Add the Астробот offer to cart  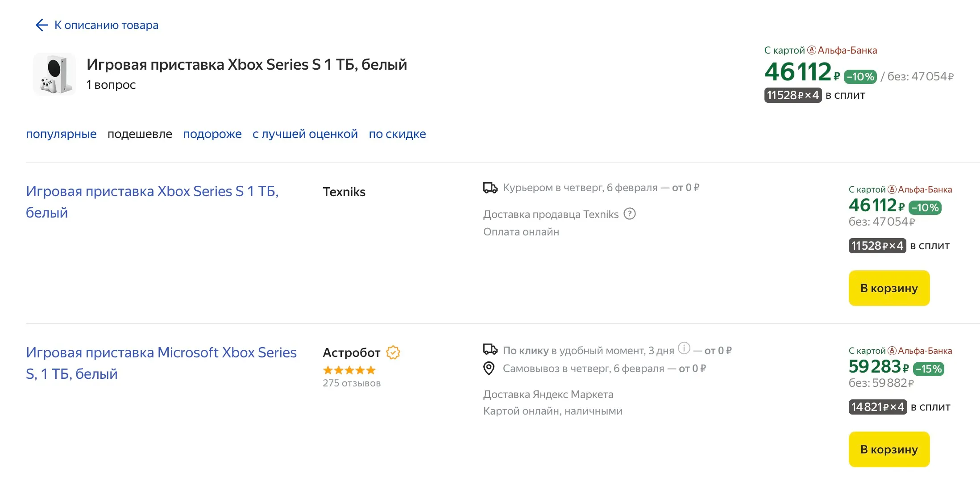pos(889,449)
